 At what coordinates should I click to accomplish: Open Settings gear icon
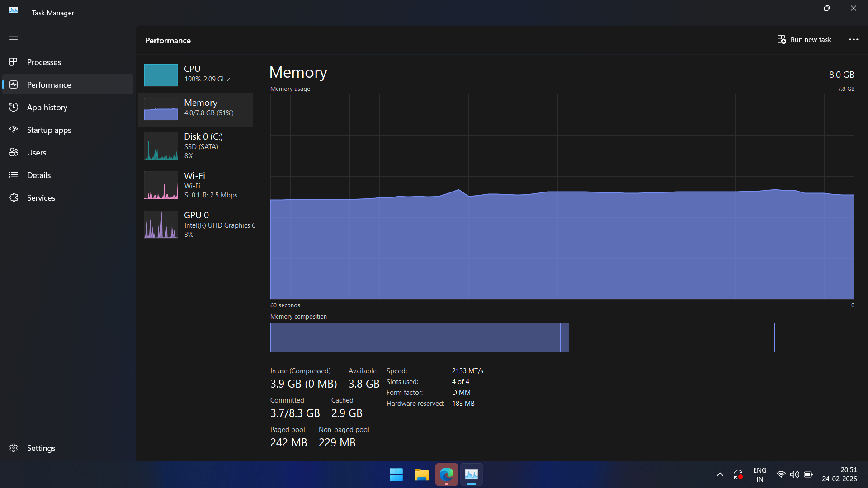coord(14,448)
